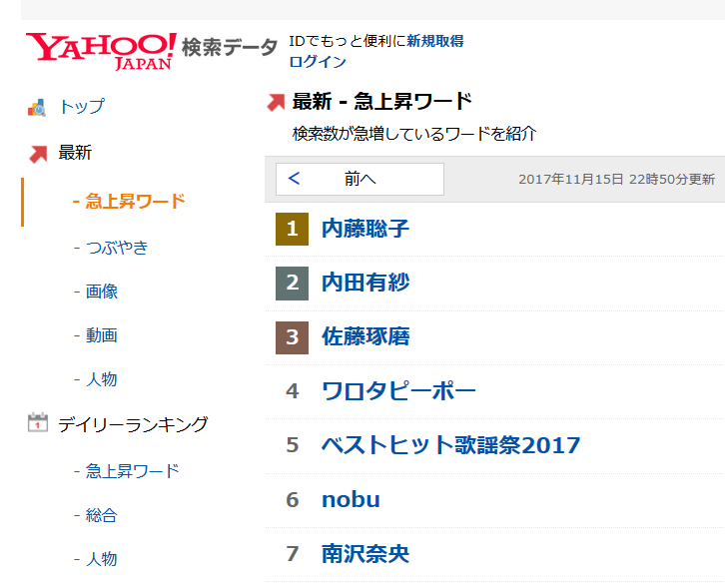The image size is (725, 588).
Task: Click the red arrow icon beside 最新 - 急上昇ワード heading
Action: tap(276, 102)
